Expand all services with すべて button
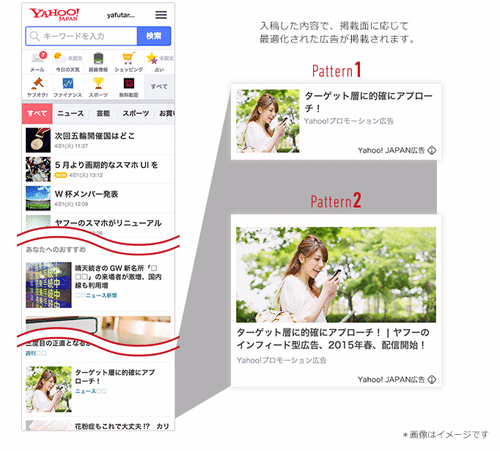500x451 pixels. [x=159, y=87]
